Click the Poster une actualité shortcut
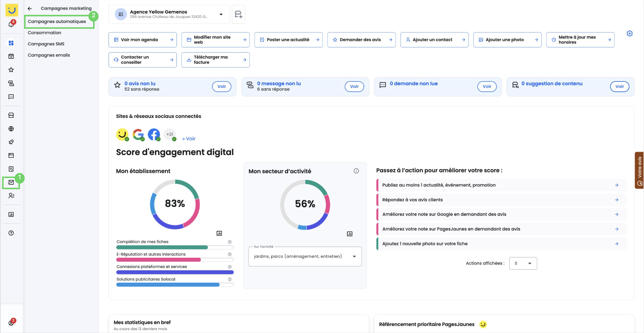Viewport: 644px width, 333px height. (x=288, y=39)
